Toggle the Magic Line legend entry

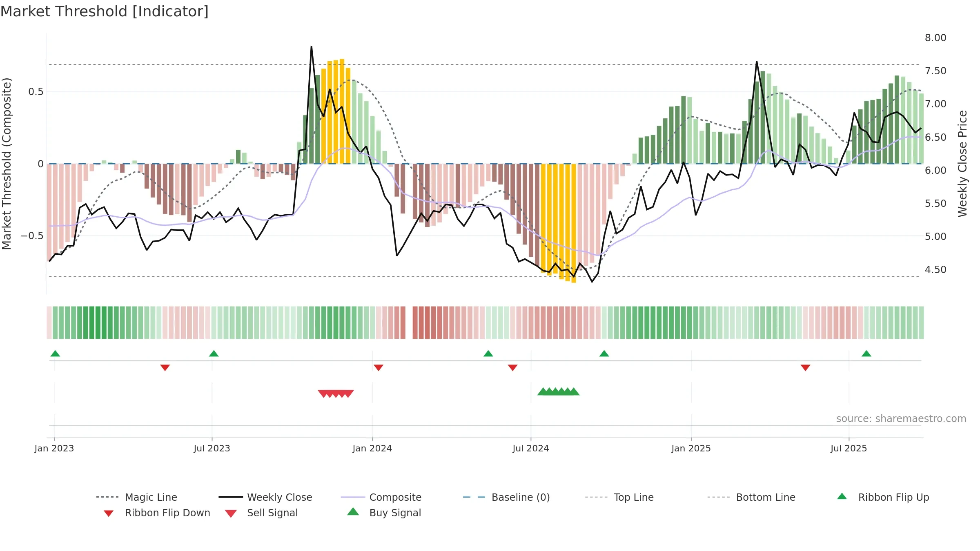tap(136, 497)
